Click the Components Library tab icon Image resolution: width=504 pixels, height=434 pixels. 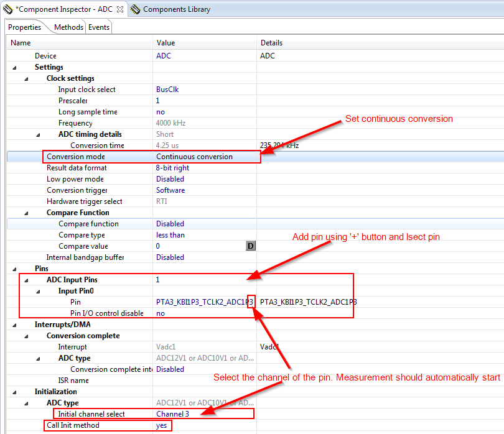pyautogui.click(x=135, y=9)
